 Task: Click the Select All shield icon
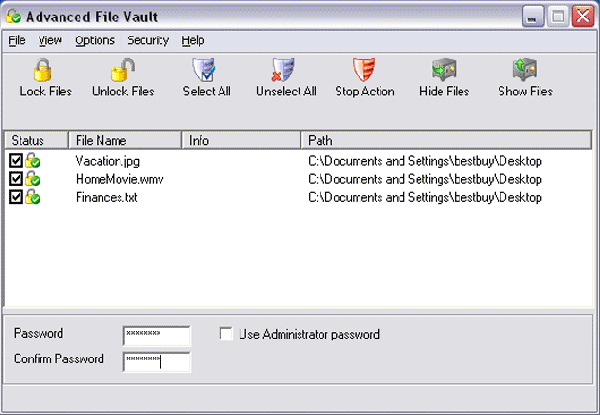click(x=204, y=70)
